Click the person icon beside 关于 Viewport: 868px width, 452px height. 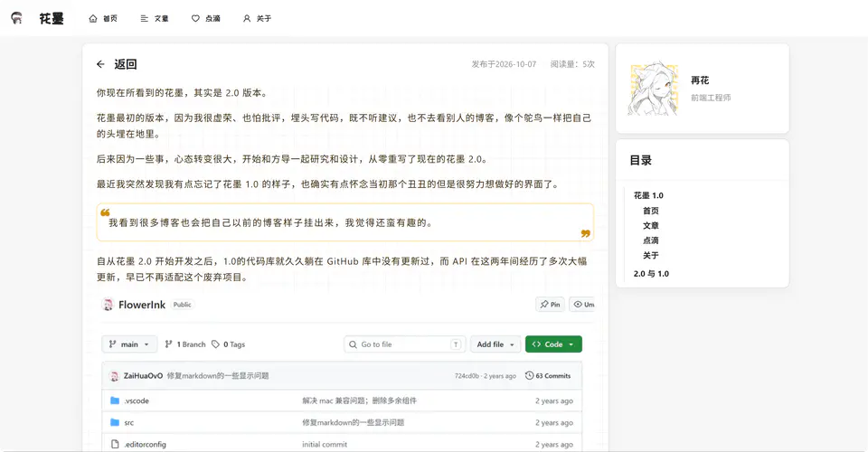(x=247, y=18)
